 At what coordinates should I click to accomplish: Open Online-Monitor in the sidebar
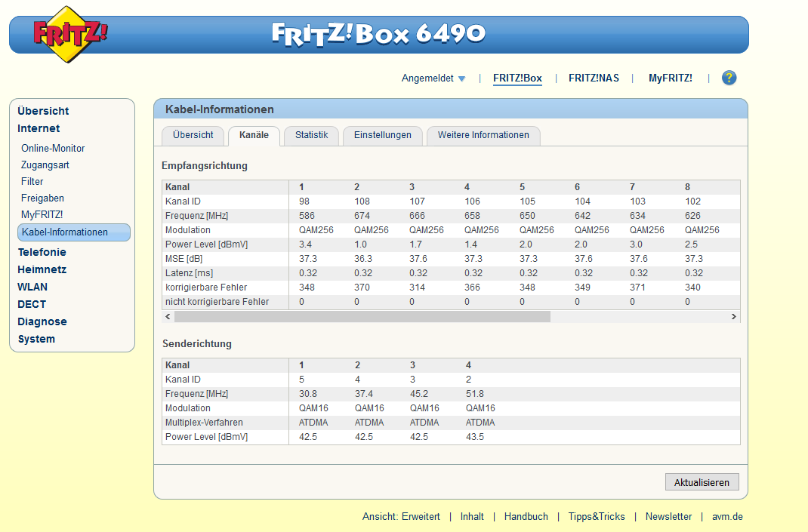pyautogui.click(x=53, y=149)
